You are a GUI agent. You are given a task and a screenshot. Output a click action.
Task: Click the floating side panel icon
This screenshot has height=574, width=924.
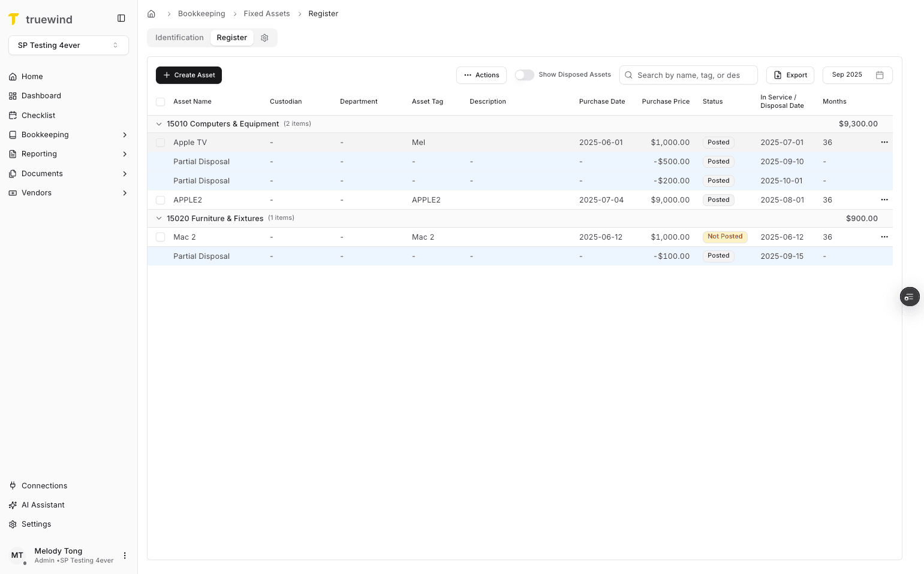click(910, 297)
